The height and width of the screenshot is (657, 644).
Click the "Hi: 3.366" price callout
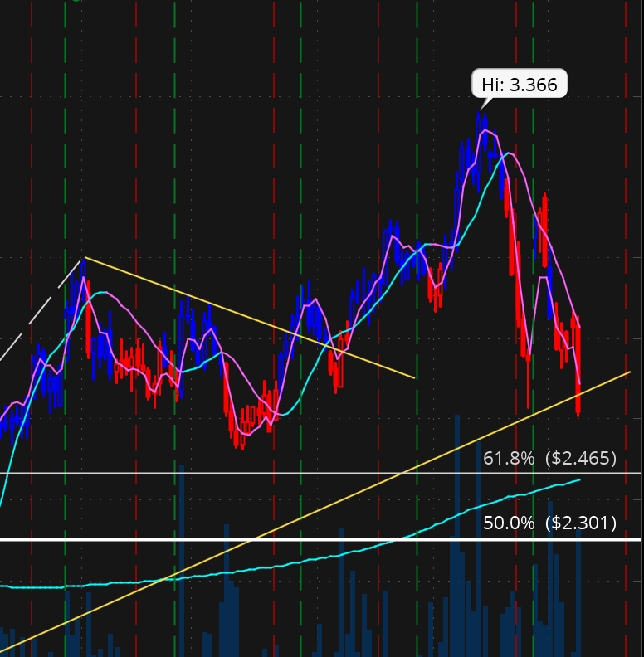pyautogui.click(x=520, y=84)
